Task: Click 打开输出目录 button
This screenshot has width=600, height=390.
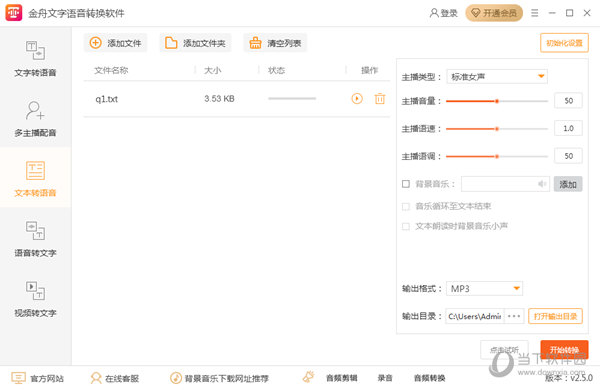Action: pyautogui.click(x=555, y=316)
